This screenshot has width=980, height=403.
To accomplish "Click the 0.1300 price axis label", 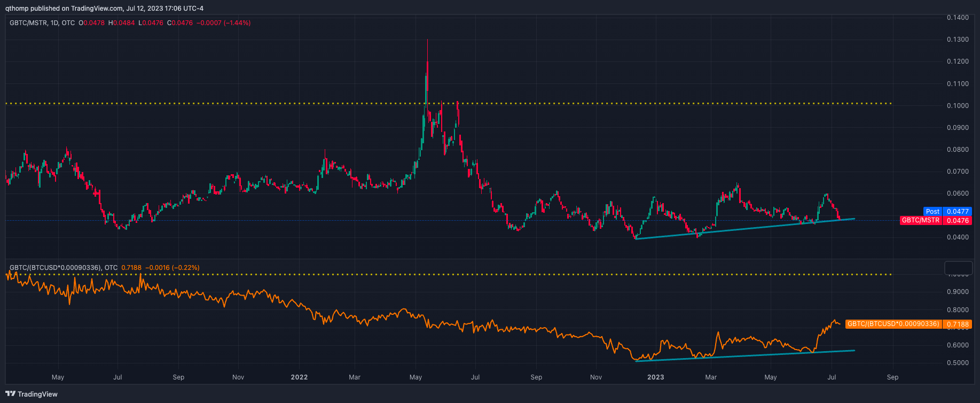I will 958,40.
